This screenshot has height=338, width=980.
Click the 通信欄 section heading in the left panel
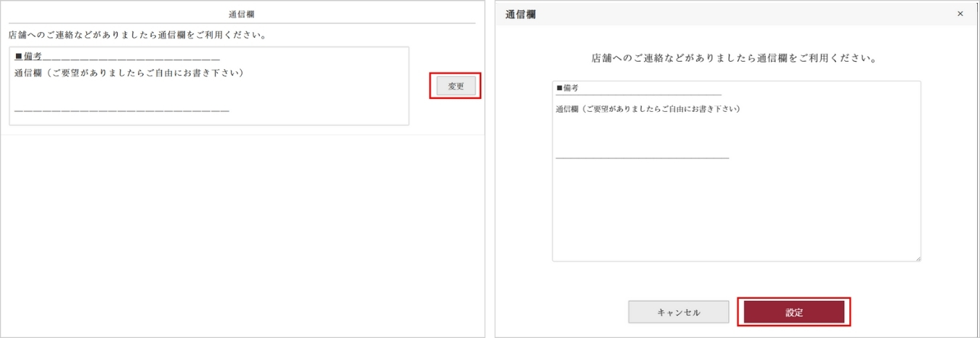click(x=241, y=14)
